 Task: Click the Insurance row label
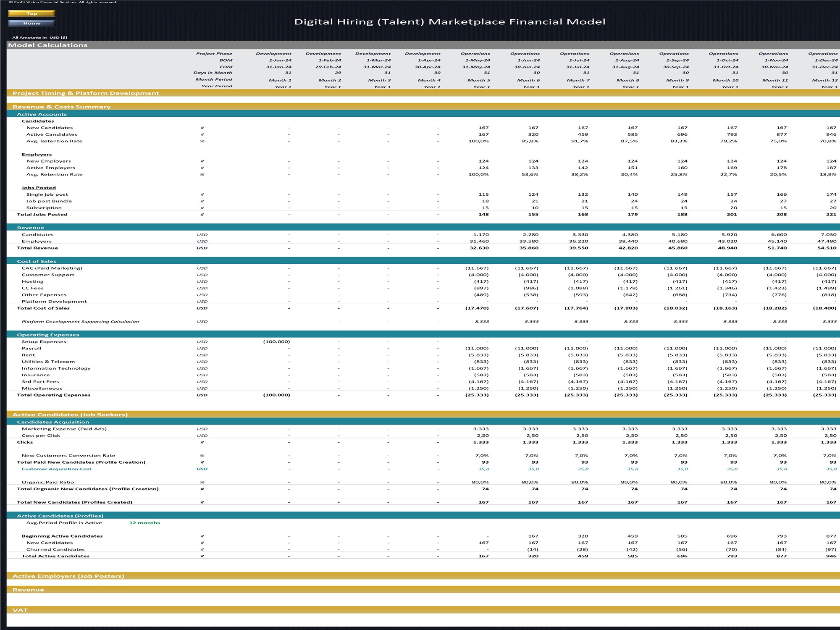36,375
